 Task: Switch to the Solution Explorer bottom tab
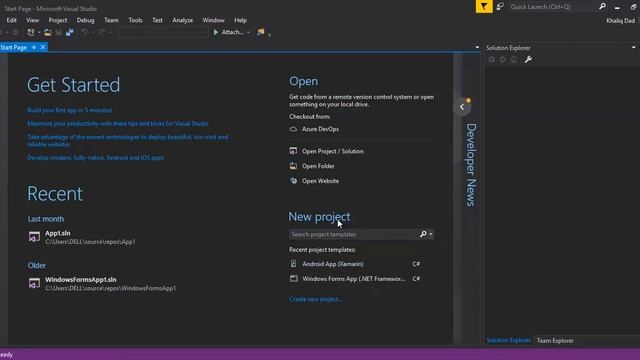click(x=508, y=340)
